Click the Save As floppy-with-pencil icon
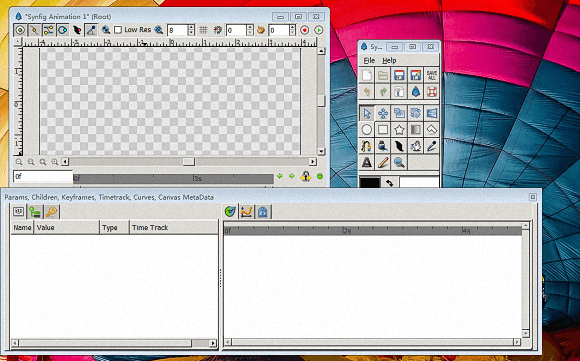 (x=415, y=75)
